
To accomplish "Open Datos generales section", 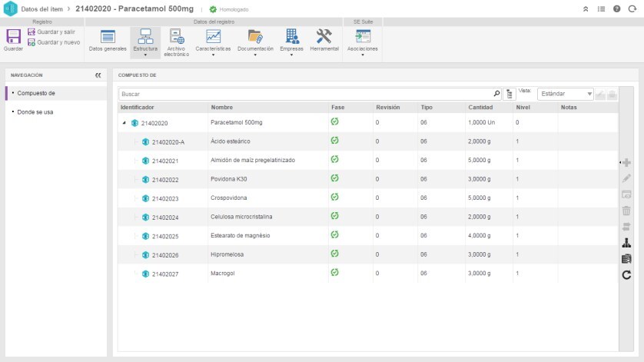I will point(108,41).
